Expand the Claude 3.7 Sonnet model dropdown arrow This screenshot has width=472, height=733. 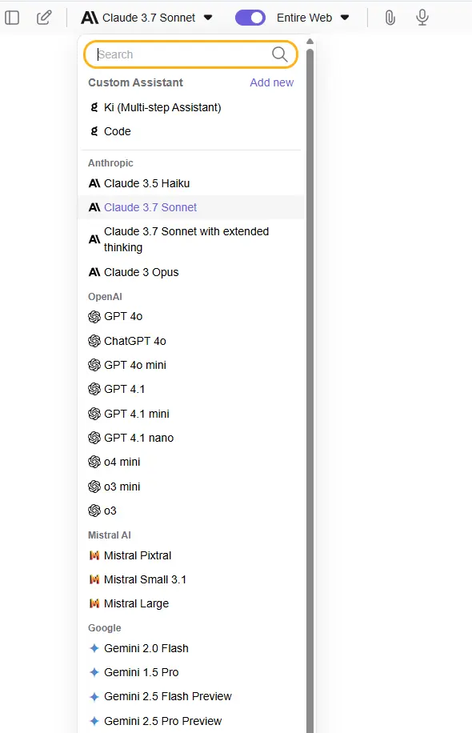tap(208, 18)
